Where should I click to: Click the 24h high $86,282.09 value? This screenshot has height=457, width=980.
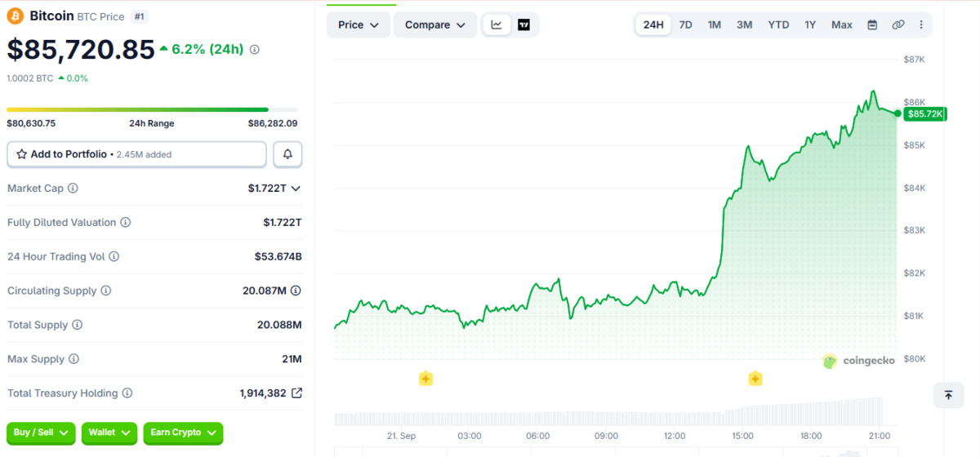pos(273,123)
